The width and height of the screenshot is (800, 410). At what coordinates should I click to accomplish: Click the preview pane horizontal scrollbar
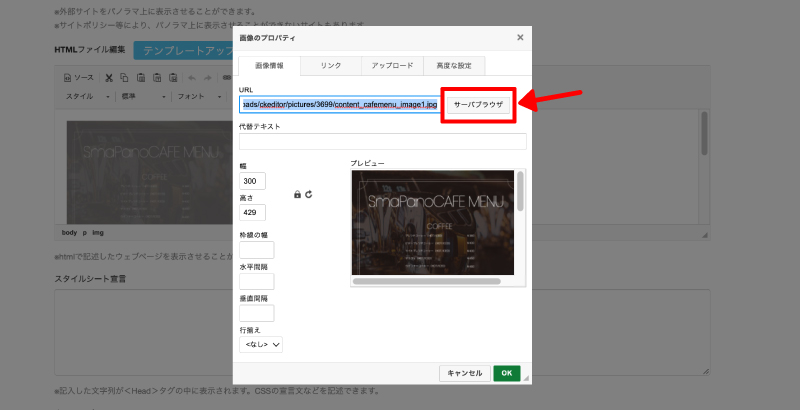point(430,281)
